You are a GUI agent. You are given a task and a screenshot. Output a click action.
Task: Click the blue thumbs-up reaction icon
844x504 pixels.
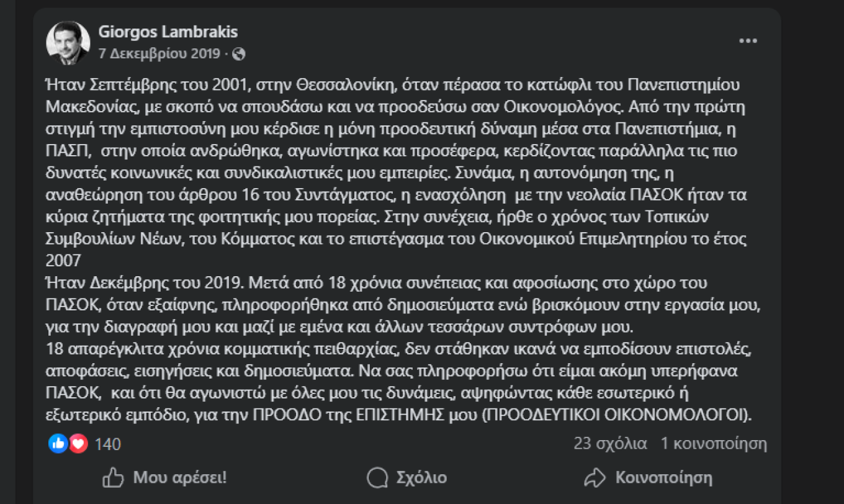[58, 443]
